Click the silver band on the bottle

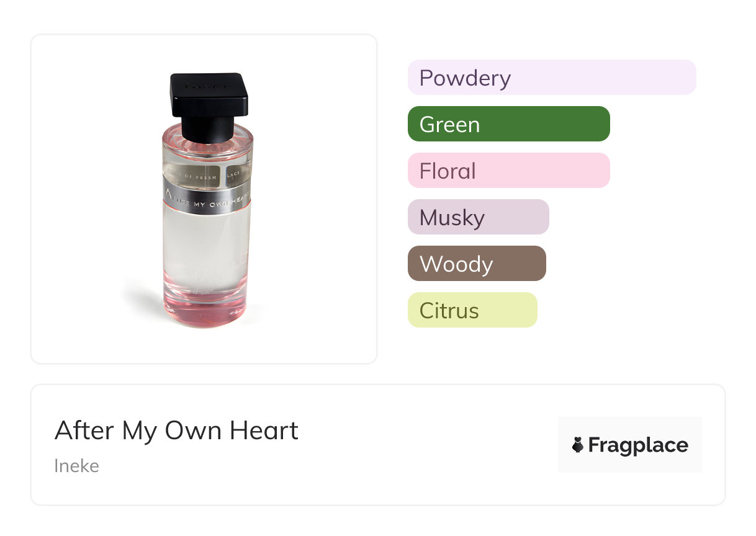click(x=207, y=194)
